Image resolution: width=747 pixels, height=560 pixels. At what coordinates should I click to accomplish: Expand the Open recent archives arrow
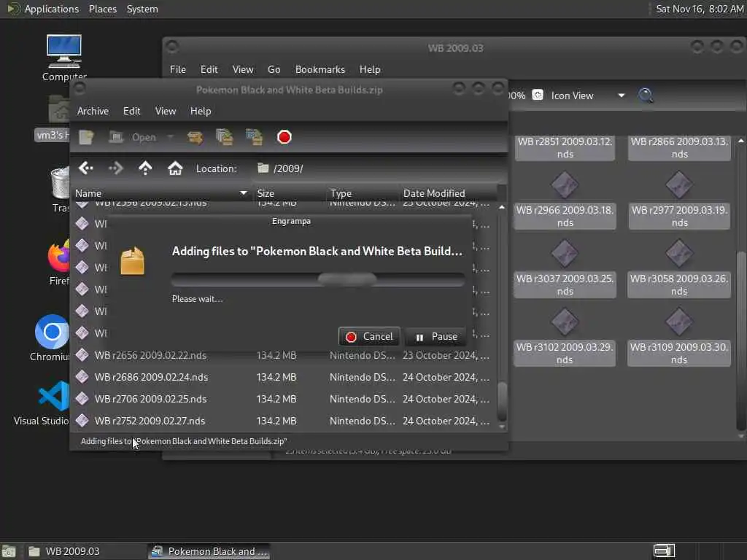point(170,137)
